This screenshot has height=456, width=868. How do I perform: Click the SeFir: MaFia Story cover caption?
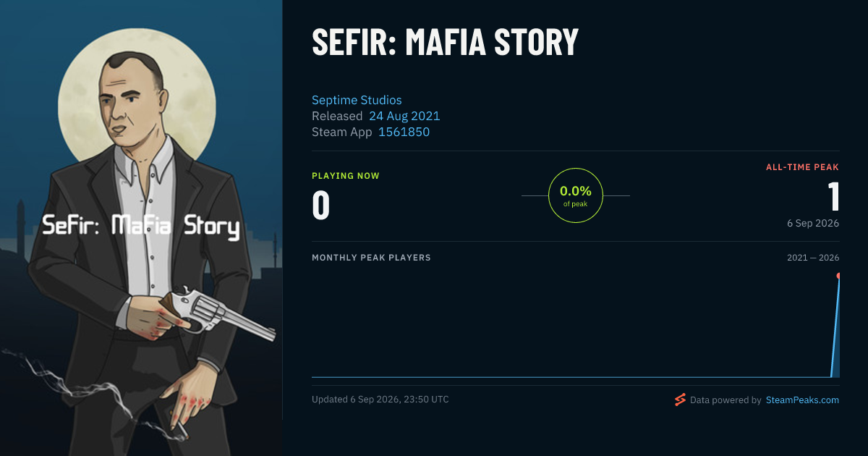point(141,226)
